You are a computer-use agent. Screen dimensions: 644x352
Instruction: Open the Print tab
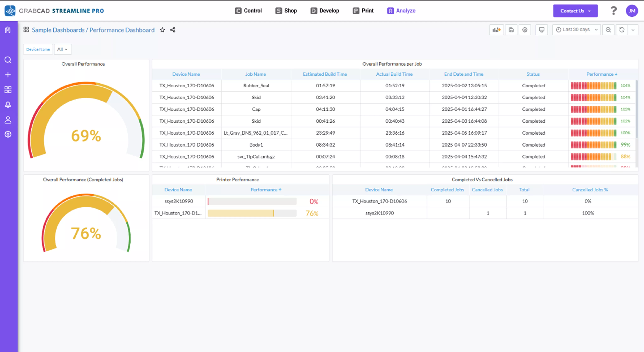coord(363,11)
